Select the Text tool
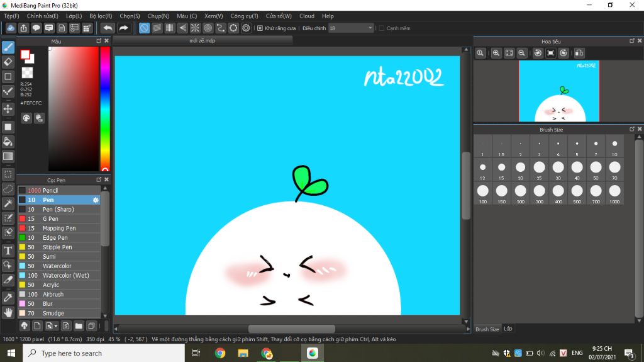This screenshot has width=644, height=362. 8,251
